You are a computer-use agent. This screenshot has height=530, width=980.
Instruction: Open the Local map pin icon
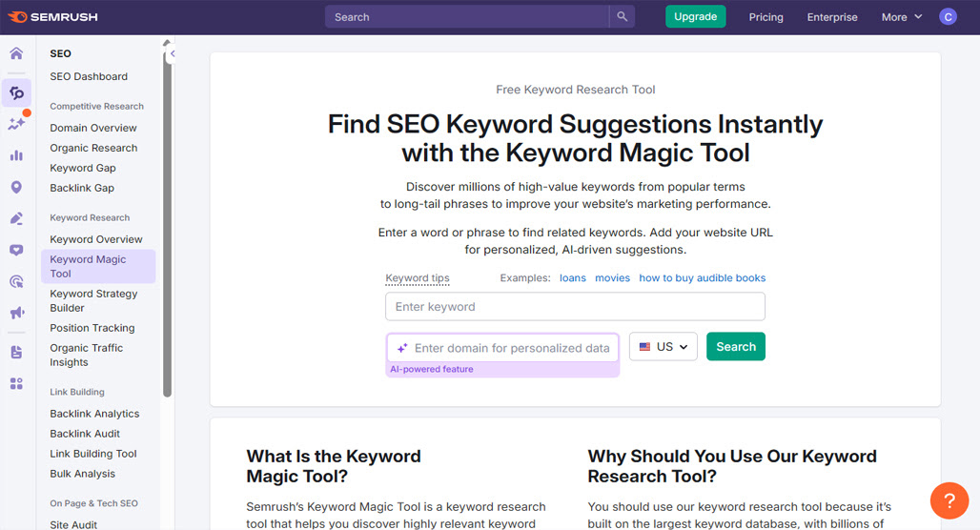(x=17, y=187)
